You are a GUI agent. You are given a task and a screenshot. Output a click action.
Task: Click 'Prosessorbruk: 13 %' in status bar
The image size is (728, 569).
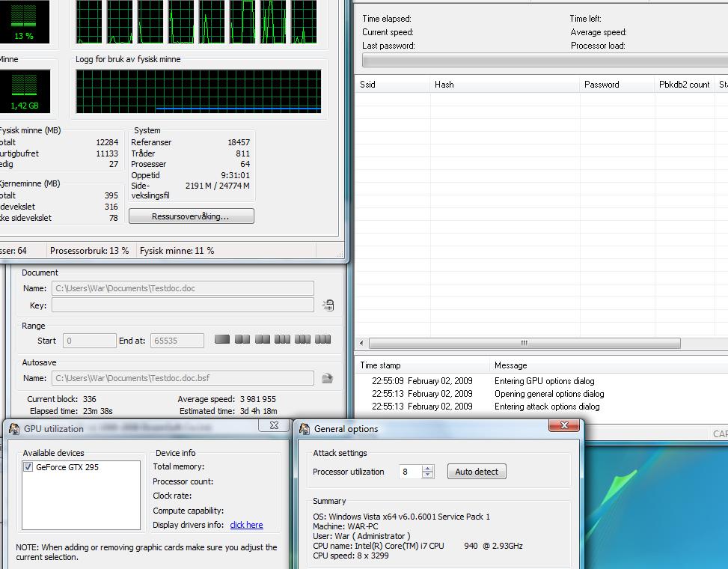pos(89,251)
